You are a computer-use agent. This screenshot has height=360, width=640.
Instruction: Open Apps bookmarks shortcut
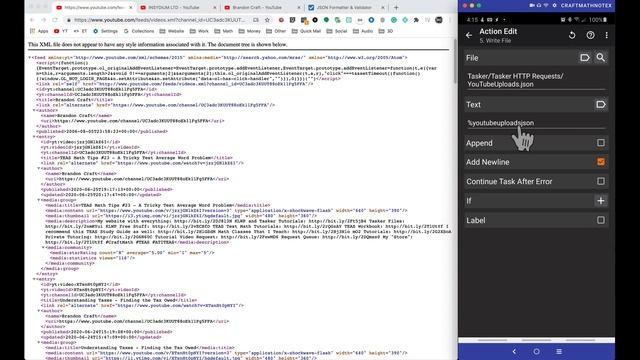point(39,31)
